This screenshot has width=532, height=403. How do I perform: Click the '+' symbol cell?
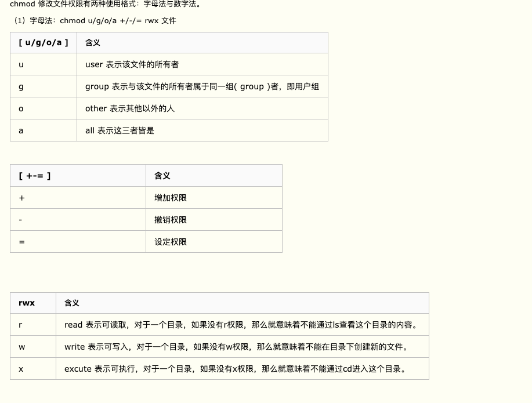click(78, 197)
